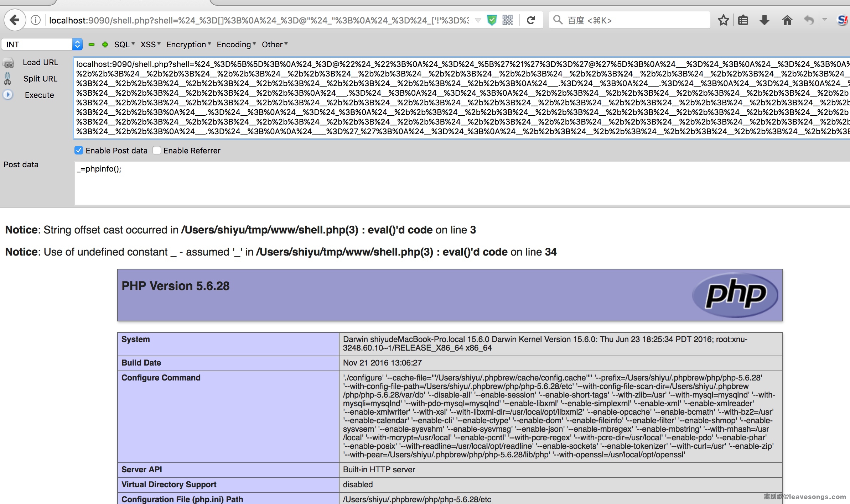The image size is (850, 504).
Task: Open the XSS menu
Action: tap(150, 44)
